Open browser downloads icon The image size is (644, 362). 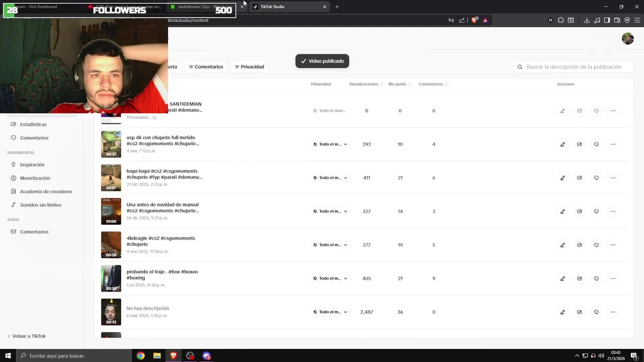pos(587,20)
